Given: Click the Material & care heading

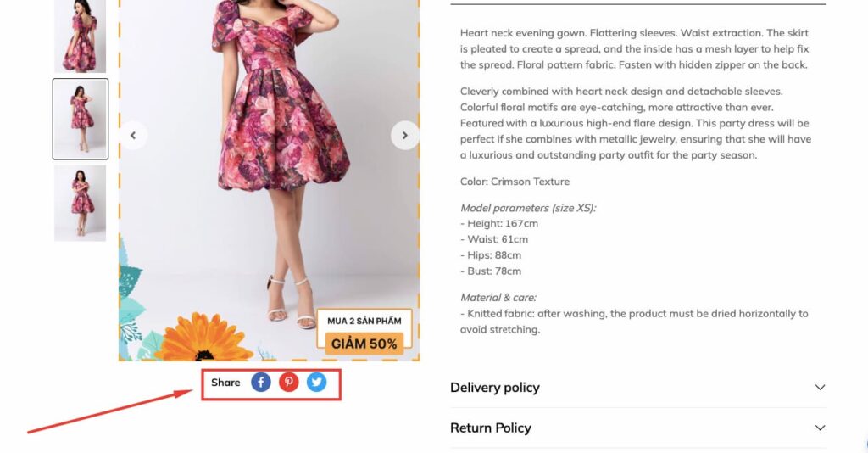Looking at the screenshot, I should (498, 298).
